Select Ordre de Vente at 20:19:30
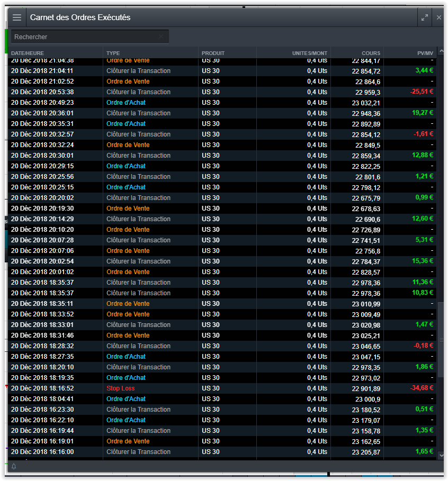The image size is (448, 481). [128, 208]
